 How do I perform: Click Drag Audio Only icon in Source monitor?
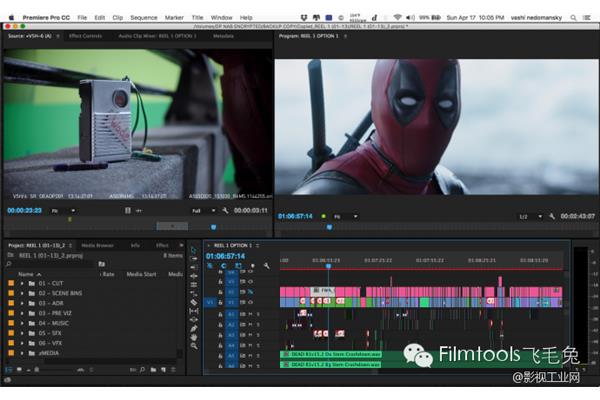pos(139,211)
